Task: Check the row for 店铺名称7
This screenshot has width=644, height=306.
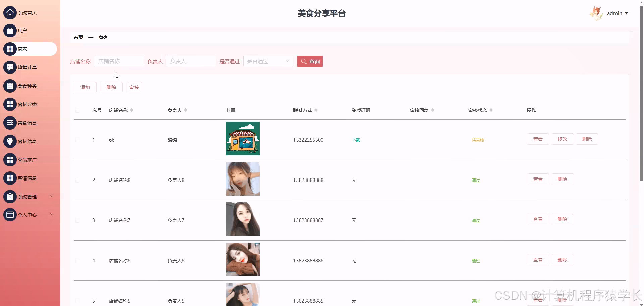Action: coord(78,220)
